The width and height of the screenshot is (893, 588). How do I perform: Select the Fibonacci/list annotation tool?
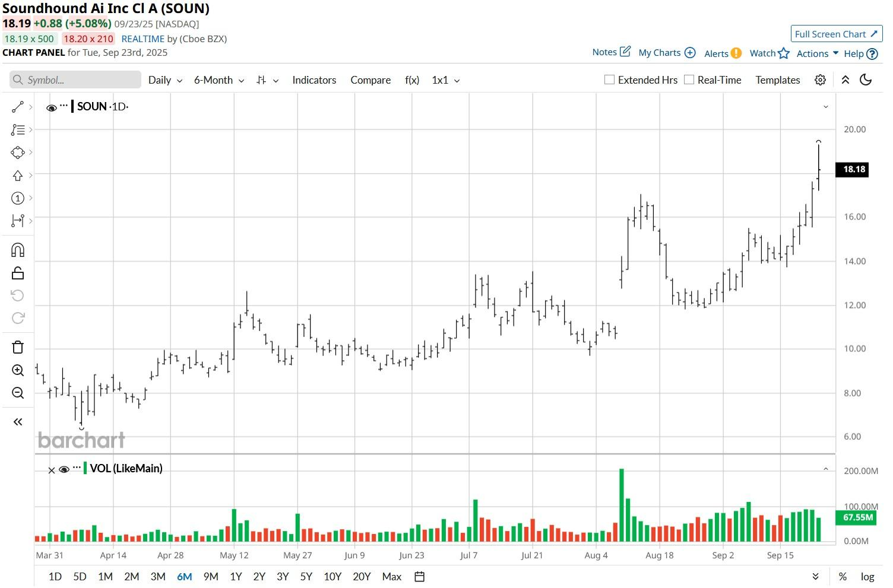(18, 129)
